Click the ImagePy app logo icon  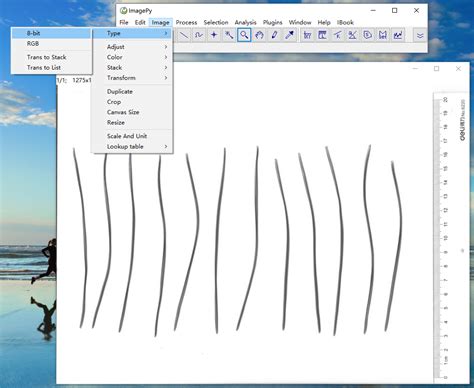click(x=123, y=11)
